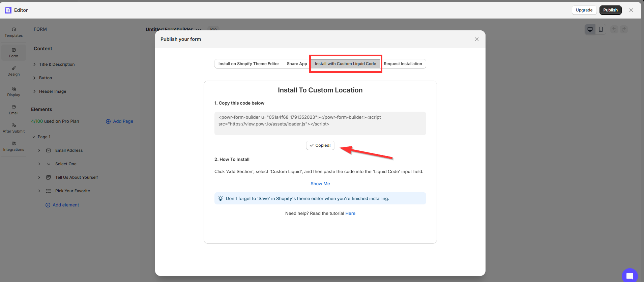
Task: Expand the Select One element
Action: click(x=39, y=164)
